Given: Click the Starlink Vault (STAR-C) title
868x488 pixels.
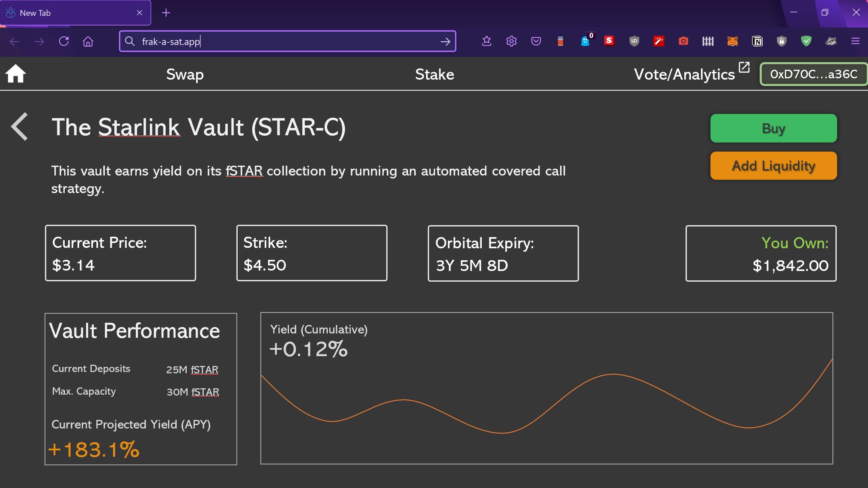Looking at the screenshot, I should pyautogui.click(x=199, y=128).
